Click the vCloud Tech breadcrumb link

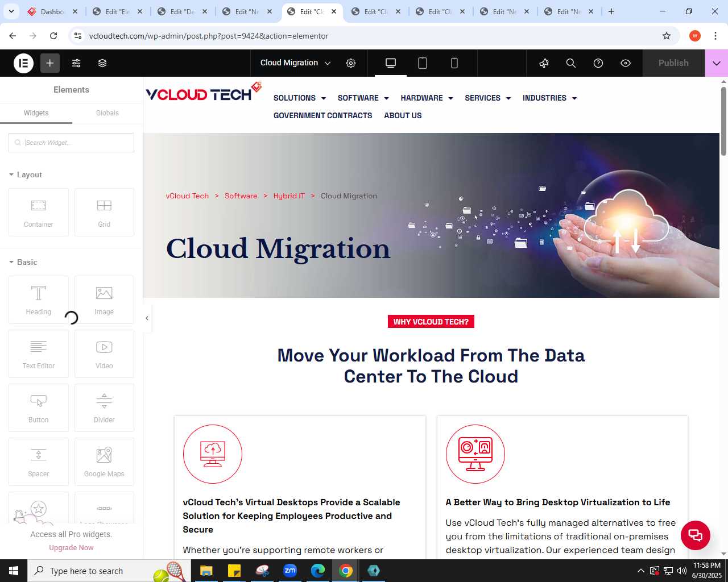click(x=187, y=196)
